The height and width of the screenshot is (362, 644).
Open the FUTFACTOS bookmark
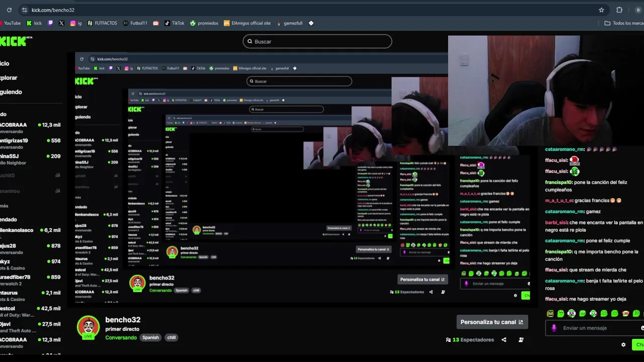pos(102,23)
